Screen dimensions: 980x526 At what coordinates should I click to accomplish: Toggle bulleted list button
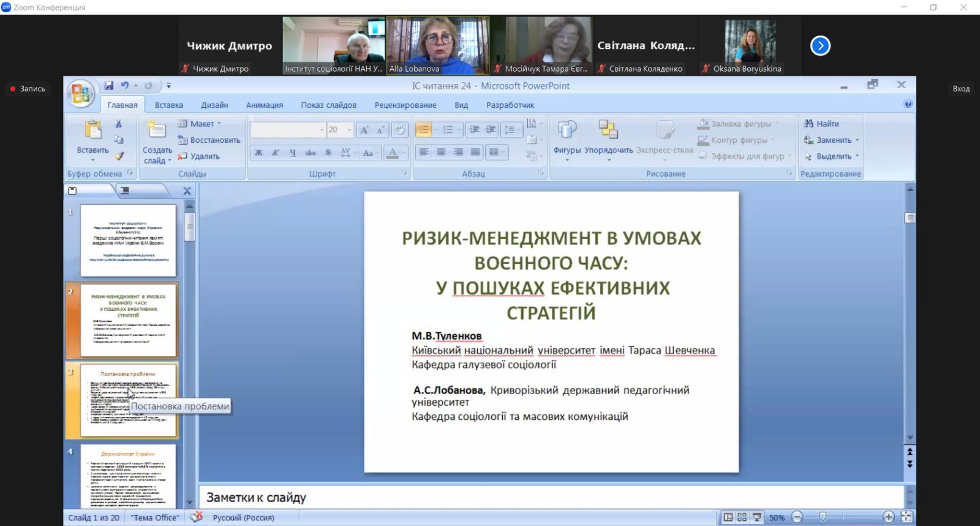[423, 129]
